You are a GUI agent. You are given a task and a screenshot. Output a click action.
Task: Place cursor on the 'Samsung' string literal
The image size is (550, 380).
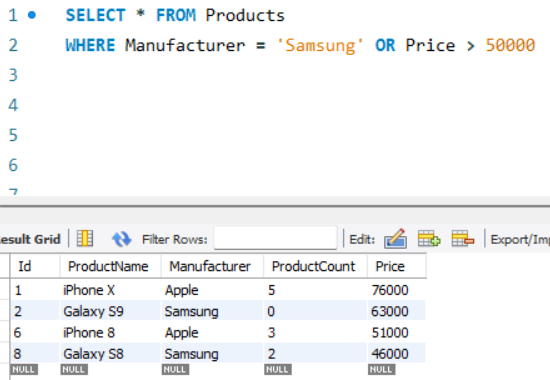click(x=320, y=46)
